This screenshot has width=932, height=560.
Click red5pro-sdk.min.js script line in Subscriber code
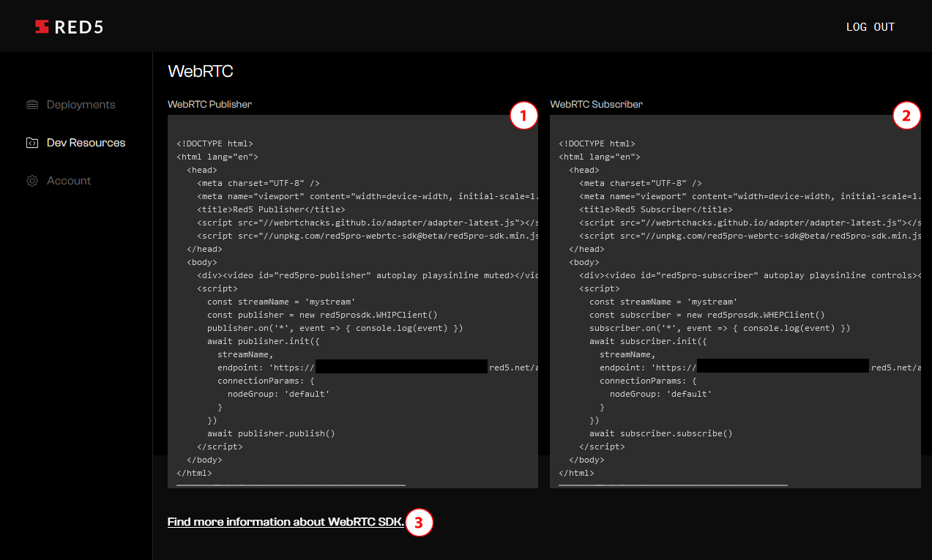750,236
